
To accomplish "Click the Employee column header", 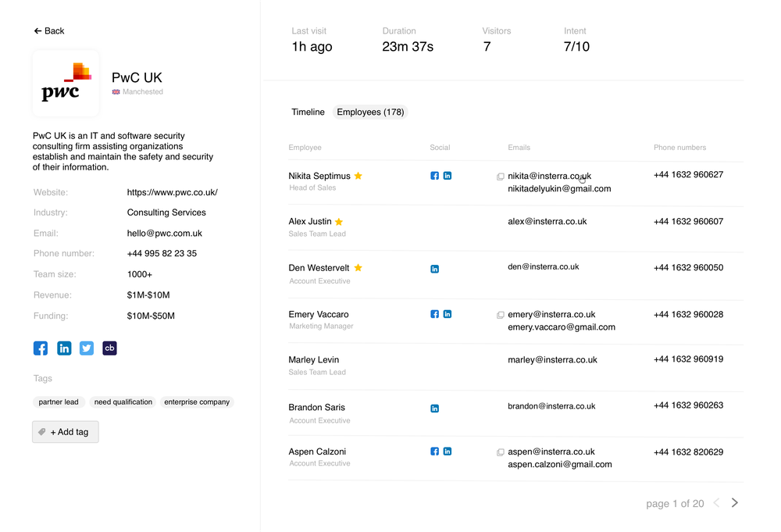I will click(x=305, y=148).
